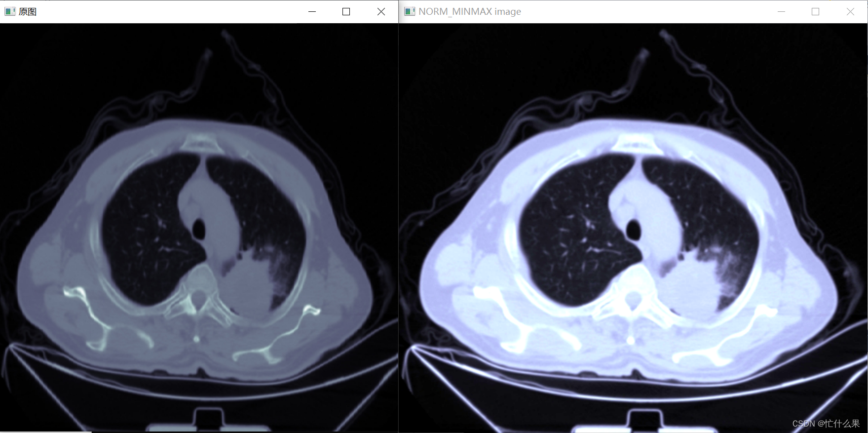Minimize the NORM_MINMAX image window
This screenshot has width=868, height=433.
[781, 11]
